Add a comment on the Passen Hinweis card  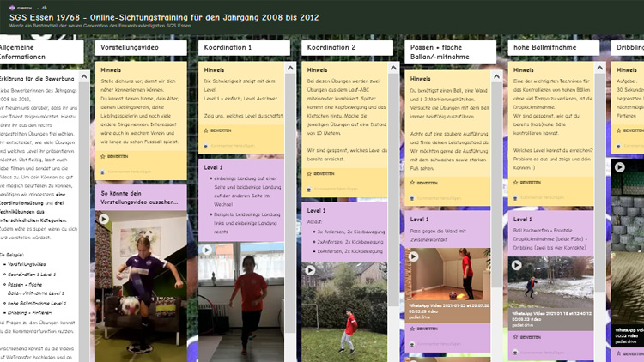439,198
